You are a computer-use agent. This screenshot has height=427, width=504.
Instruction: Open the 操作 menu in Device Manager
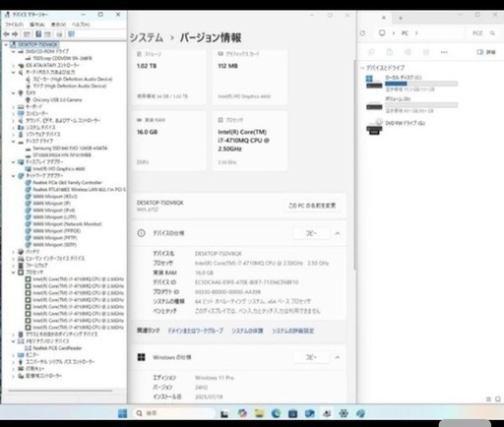(36, 25)
